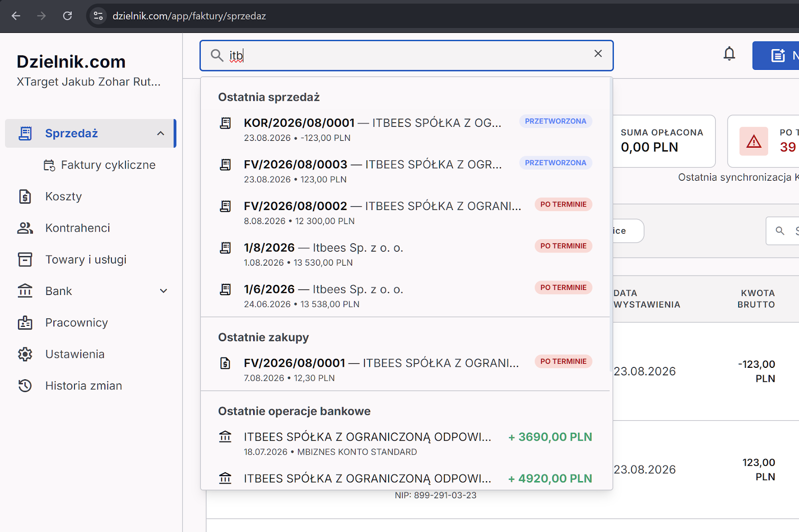Click the table search magnifier at right

[x=780, y=231]
